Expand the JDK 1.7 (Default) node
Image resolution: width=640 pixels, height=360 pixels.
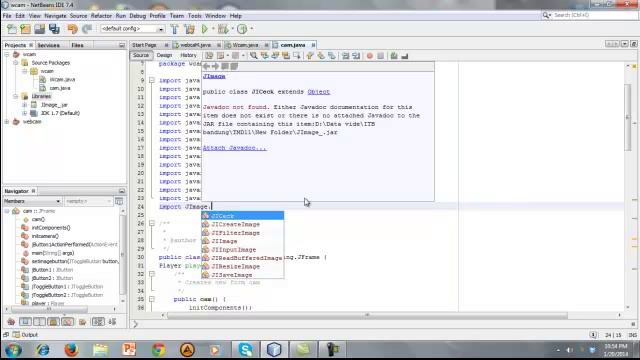click(x=24, y=113)
